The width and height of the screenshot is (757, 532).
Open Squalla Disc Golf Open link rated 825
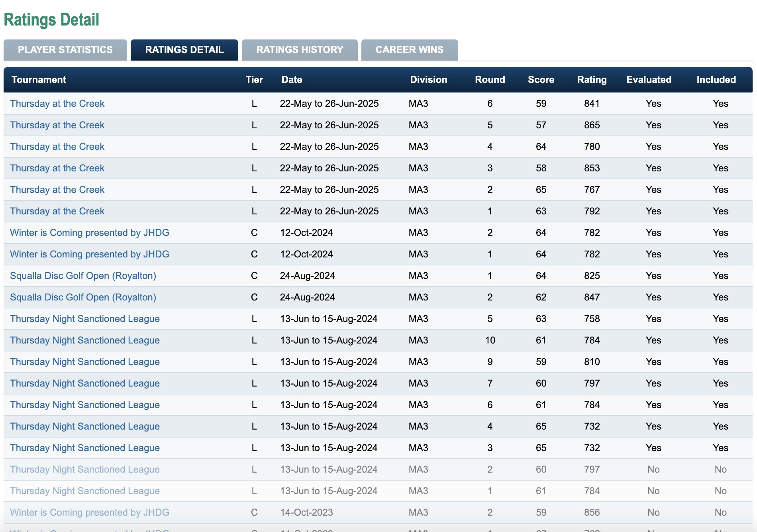pyautogui.click(x=83, y=276)
